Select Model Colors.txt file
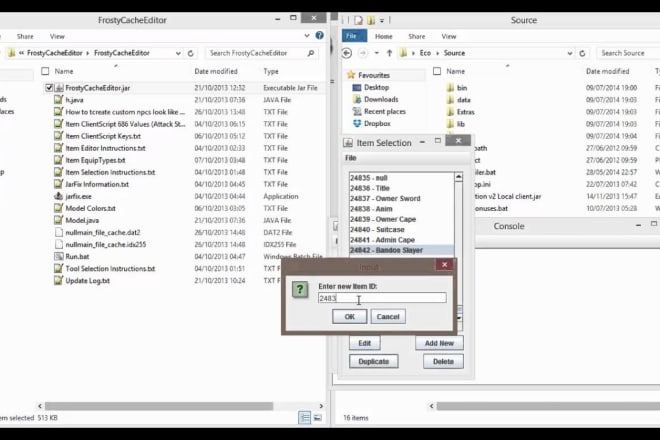660x440 pixels. pos(90,208)
